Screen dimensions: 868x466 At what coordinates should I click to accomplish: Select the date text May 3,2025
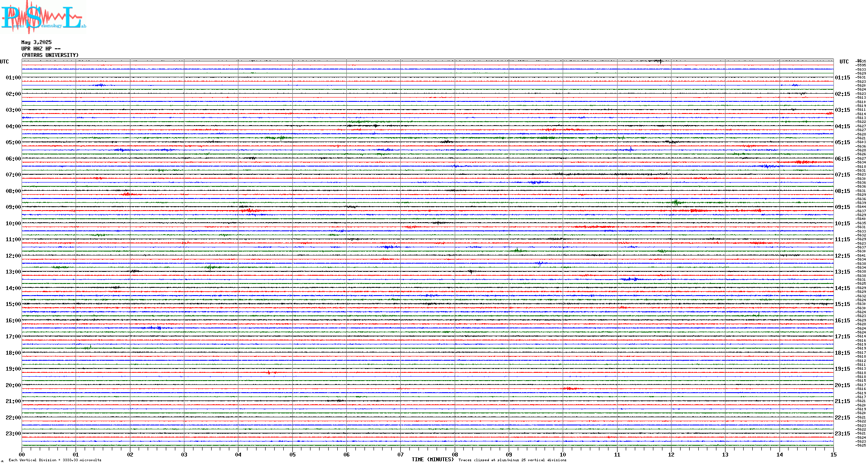pyautogui.click(x=36, y=42)
